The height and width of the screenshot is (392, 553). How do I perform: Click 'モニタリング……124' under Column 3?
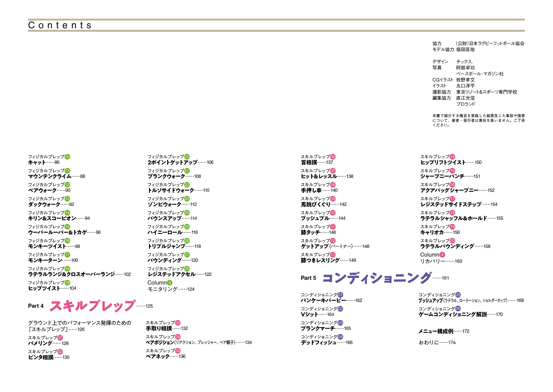[x=171, y=289]
